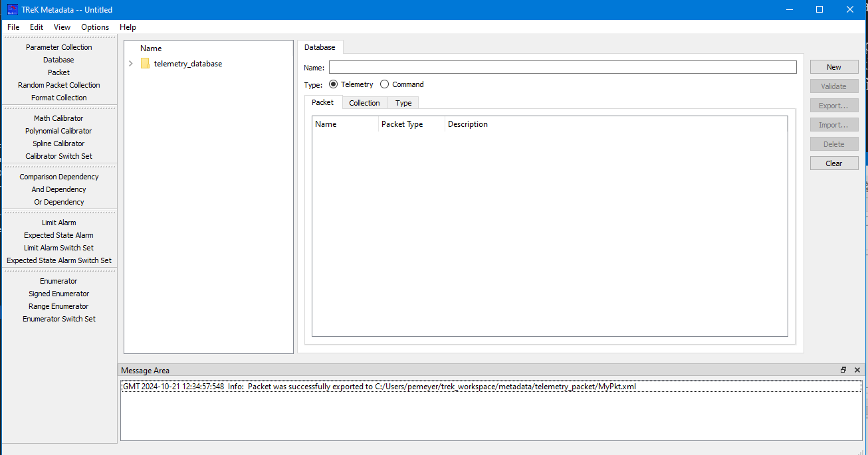This screenshot has height=455, width=868.
Task: Choose Polynomial Calibrator in the sidebar
Action: pyautogui.click(x=58, y=131)
